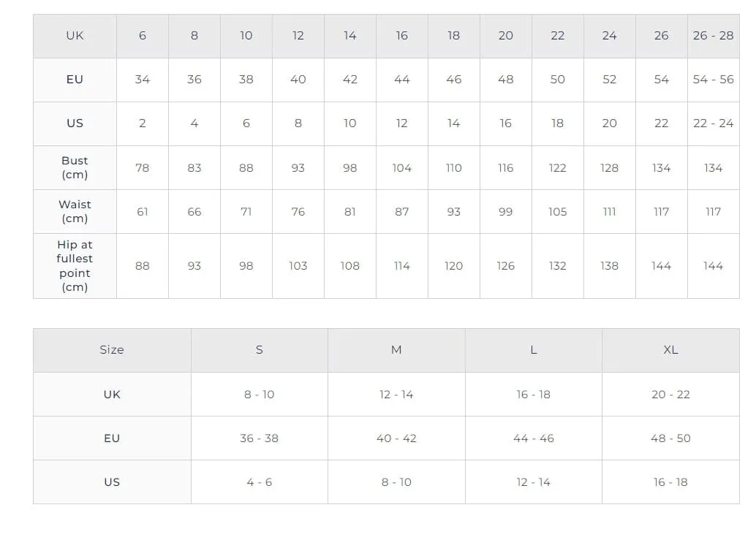Select Hip at fullest point row label
The width and height of the screenshot is (756, 540).
pos(75,266)
